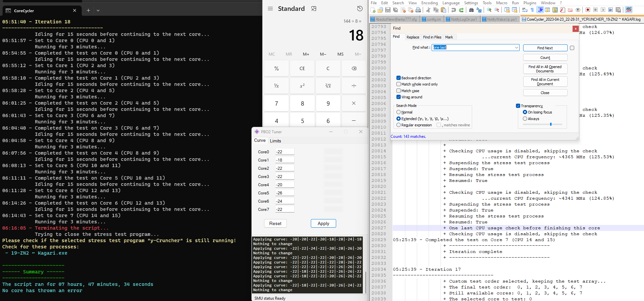This screenshot has height=301, width=644.
Task: Expand the Find what history dropdown
Action: [x=516, y=48]
